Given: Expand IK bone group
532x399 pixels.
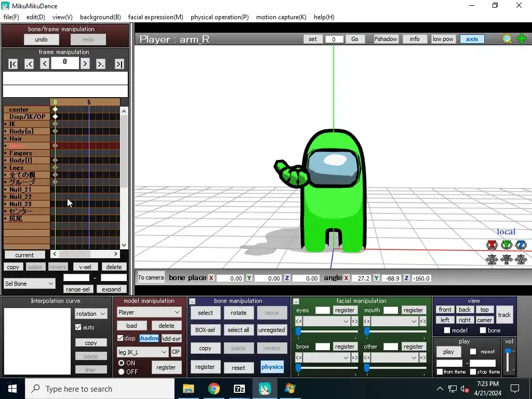Looking at the screenshot, I should (x=5, y=124).
